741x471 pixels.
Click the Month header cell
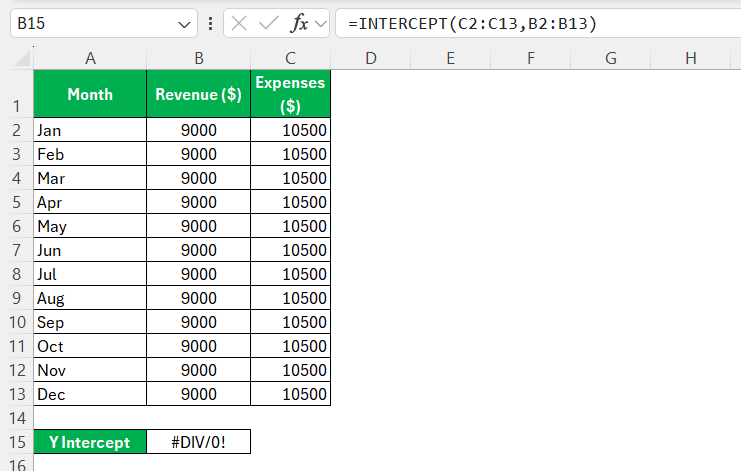point(90,94)
